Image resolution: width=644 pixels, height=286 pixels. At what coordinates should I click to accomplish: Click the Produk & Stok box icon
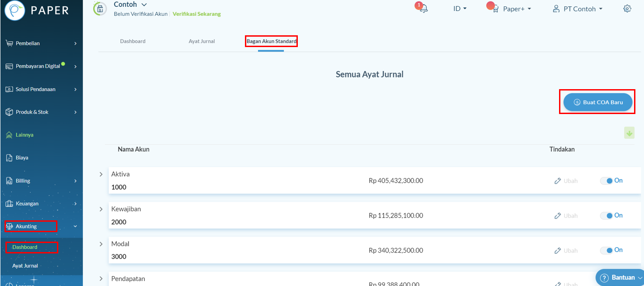point(10,112)
